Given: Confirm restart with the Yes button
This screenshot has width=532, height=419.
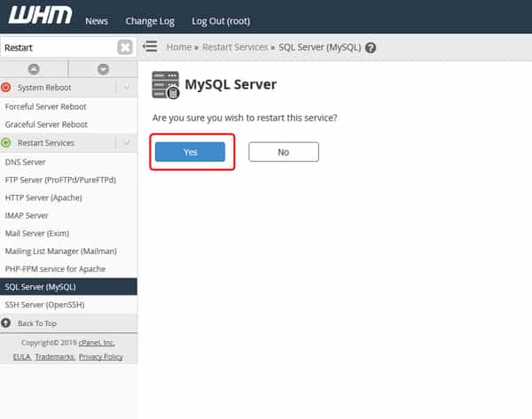Looking at the screenshot, I should pyautogui.click(x=190, y=151).
